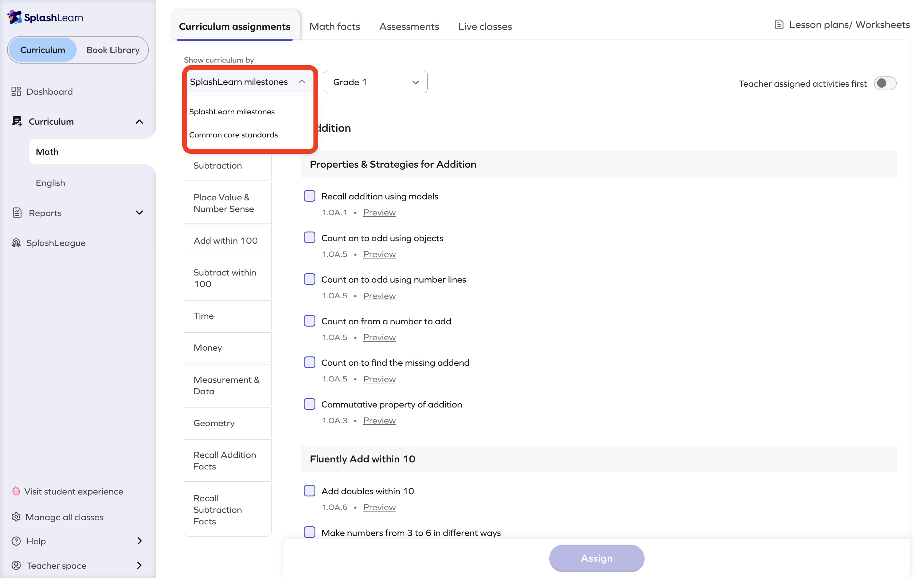Select Place Value & Number Sense topic
Screen dimensions: 924x578
click(x=227, y=203)
